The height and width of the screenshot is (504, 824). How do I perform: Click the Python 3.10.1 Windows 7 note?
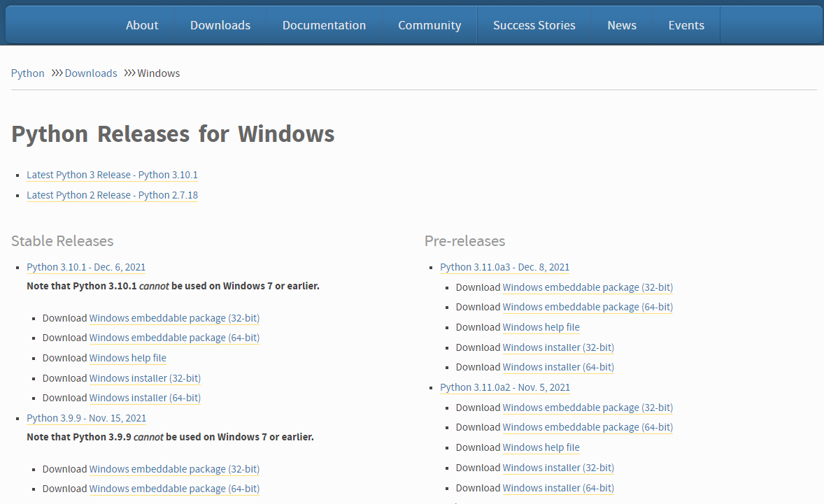click(173, 286)
